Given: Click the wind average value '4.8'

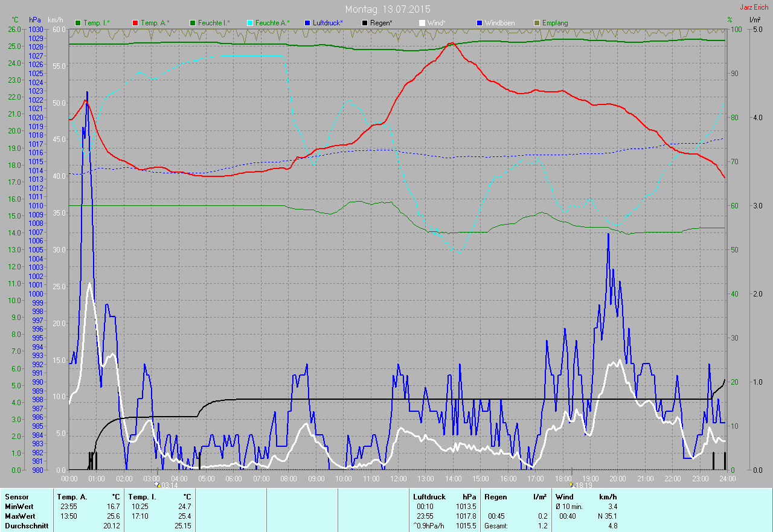Looking at the screenshot, I should (x=612, y=526).
